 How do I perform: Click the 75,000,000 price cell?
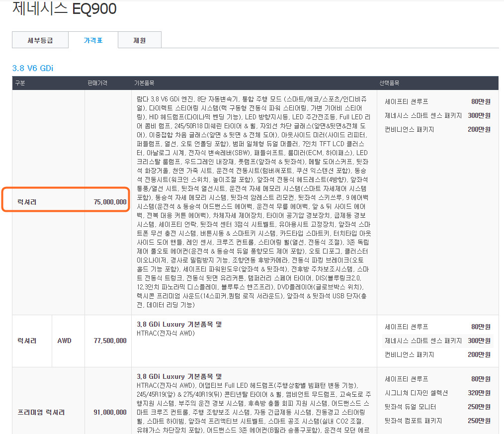110,202
